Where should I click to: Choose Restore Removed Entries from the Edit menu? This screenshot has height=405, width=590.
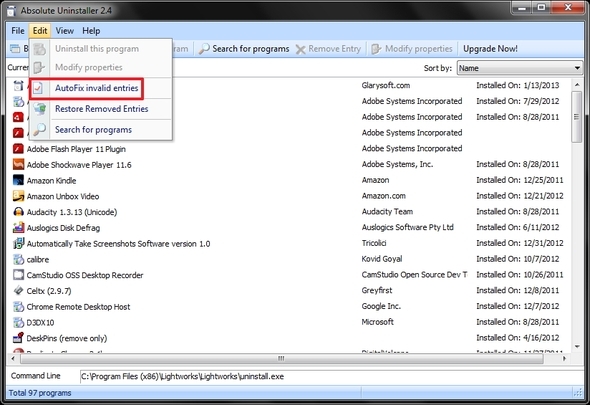coord(101,109)
